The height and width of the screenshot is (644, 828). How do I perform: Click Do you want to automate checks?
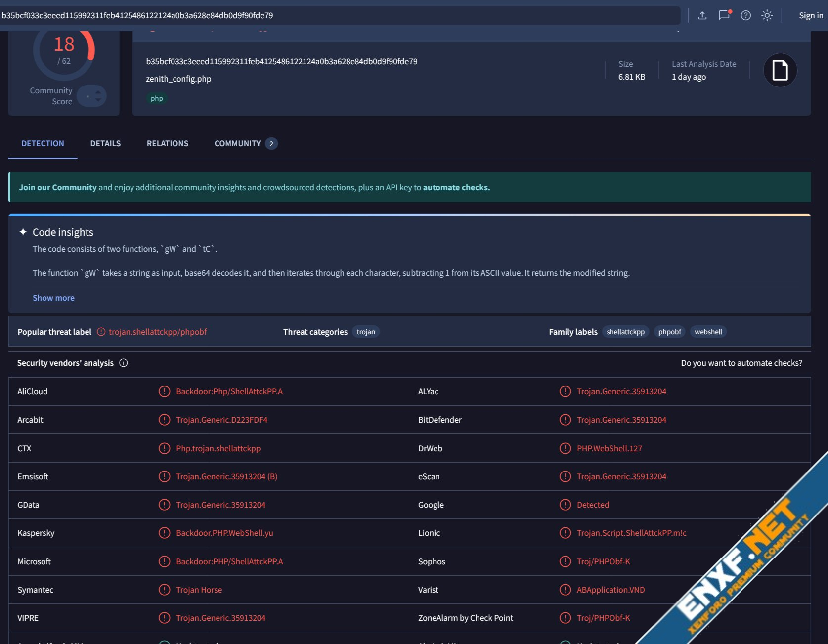741,363
